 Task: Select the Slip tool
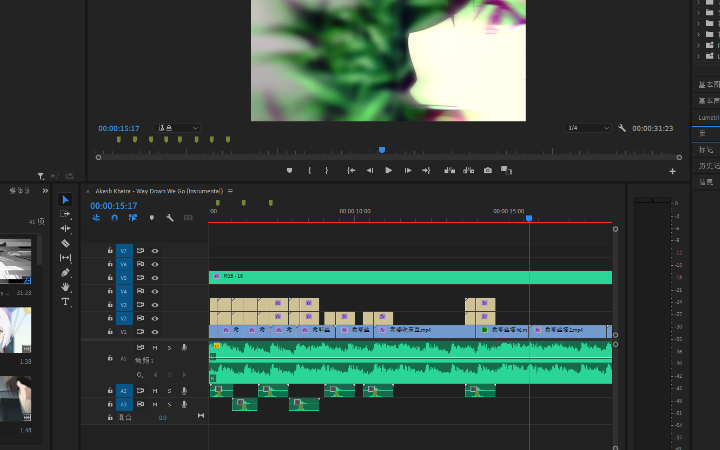(x=65, y=258)
